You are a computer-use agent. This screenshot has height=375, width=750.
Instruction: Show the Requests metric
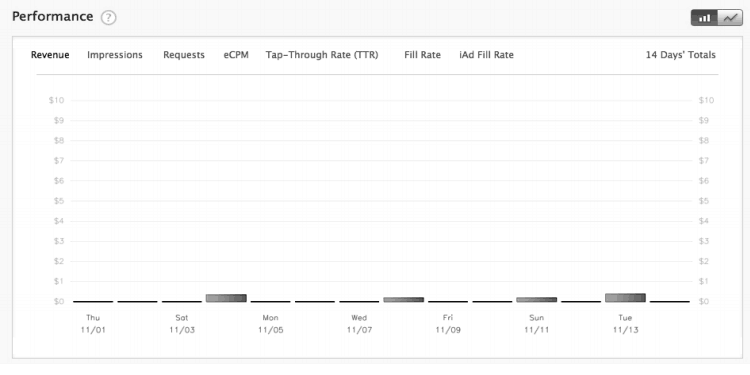coord(184,55)
